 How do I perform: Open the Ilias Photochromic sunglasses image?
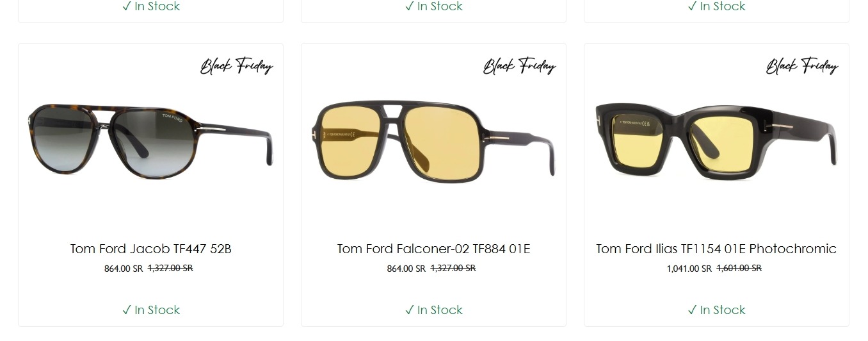(x=716, y=141)
